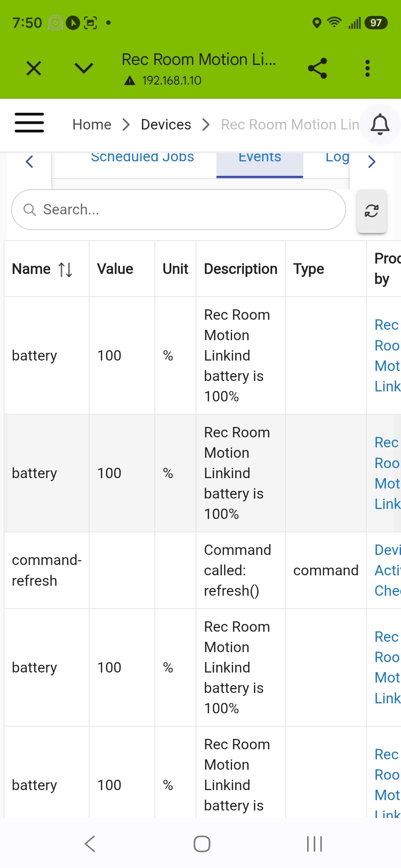
Task: Focus the Search events input field
Action: 179,210
